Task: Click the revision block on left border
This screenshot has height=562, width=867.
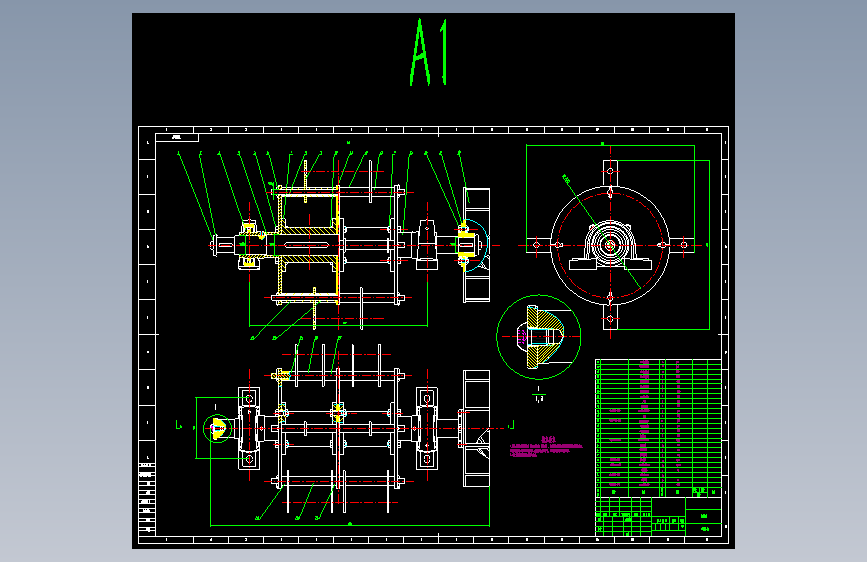Action: (x=147, y=498)
